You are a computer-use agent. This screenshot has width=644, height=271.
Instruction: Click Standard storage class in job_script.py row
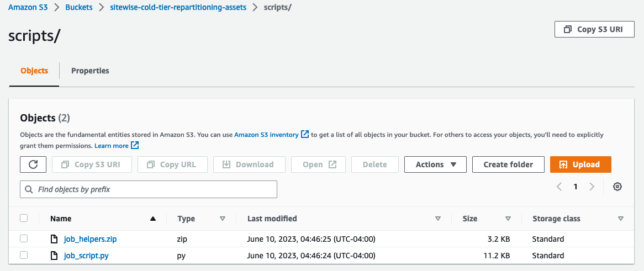coord(548,256)
